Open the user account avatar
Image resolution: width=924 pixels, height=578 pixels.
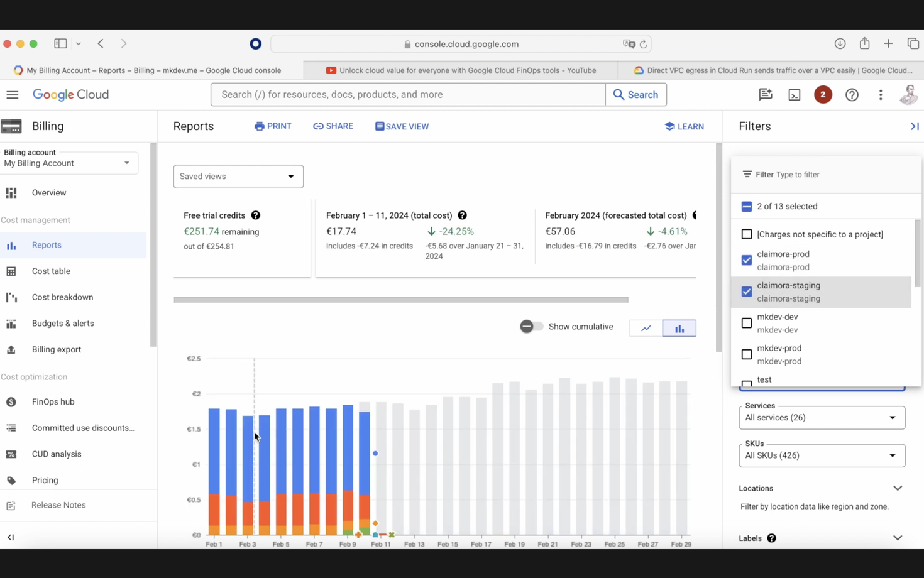tap(909, 95)
